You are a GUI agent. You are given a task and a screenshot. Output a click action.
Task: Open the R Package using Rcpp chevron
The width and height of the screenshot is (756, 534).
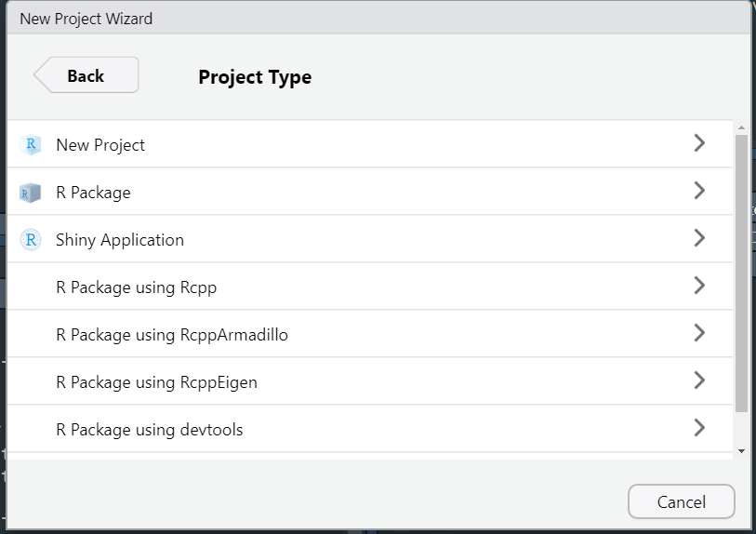click(x=699, y=286)
